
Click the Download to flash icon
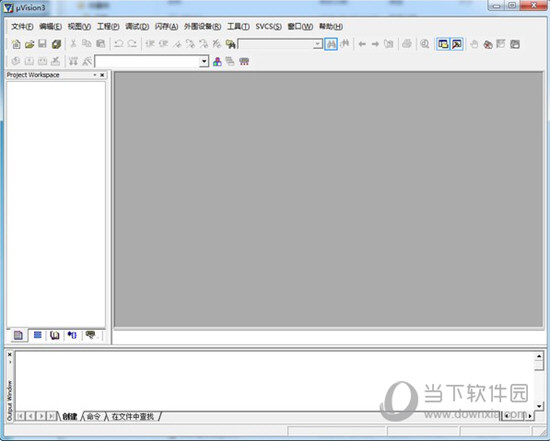click(73, 61)
